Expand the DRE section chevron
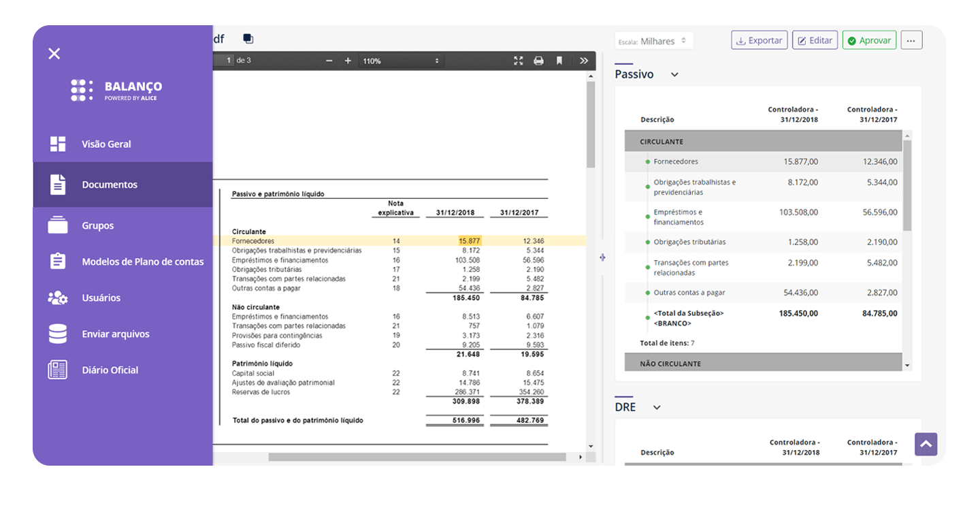 point(655,407)
